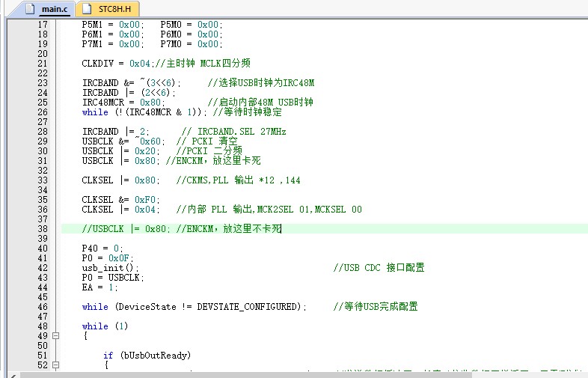Click the 'IRC48MCR = 0x80' statement
588x378 pixels.
pos(123,103)
